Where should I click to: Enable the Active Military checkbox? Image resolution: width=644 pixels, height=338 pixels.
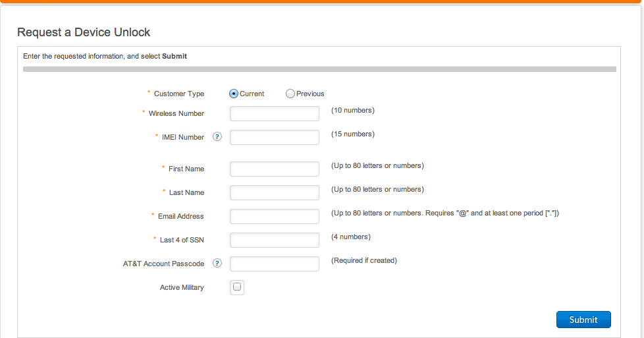point(237,287)
